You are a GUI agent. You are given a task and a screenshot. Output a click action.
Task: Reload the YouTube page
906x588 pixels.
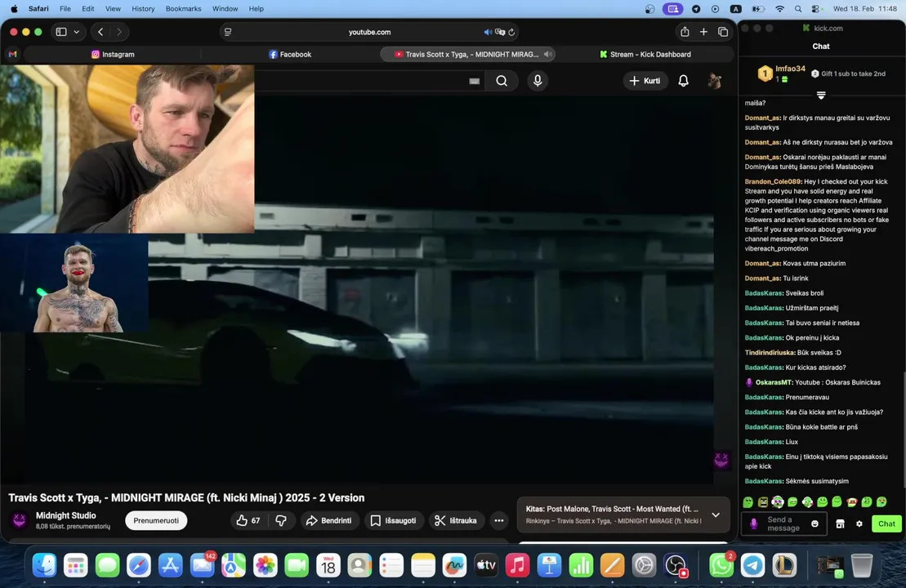pyautogui.click(x=511, y=33)
